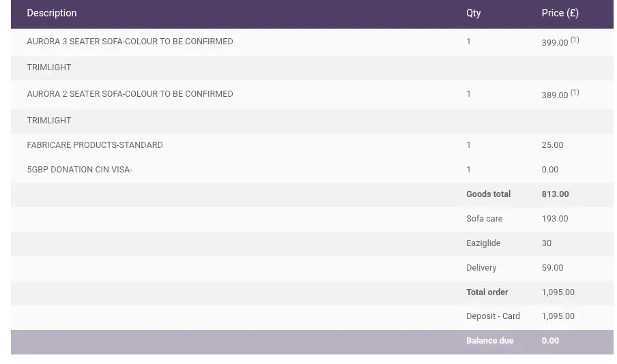Click the Total order label
Viewport: 617px width, 364px height.
coord(487,292)
